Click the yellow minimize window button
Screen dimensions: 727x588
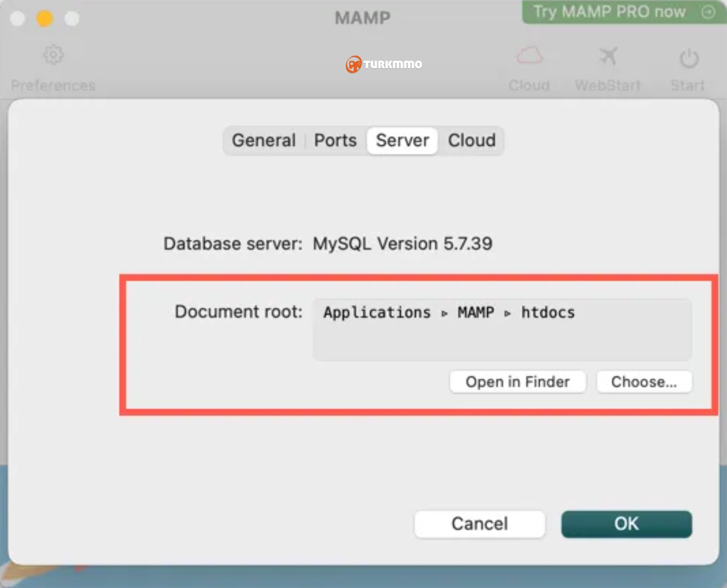45,19
